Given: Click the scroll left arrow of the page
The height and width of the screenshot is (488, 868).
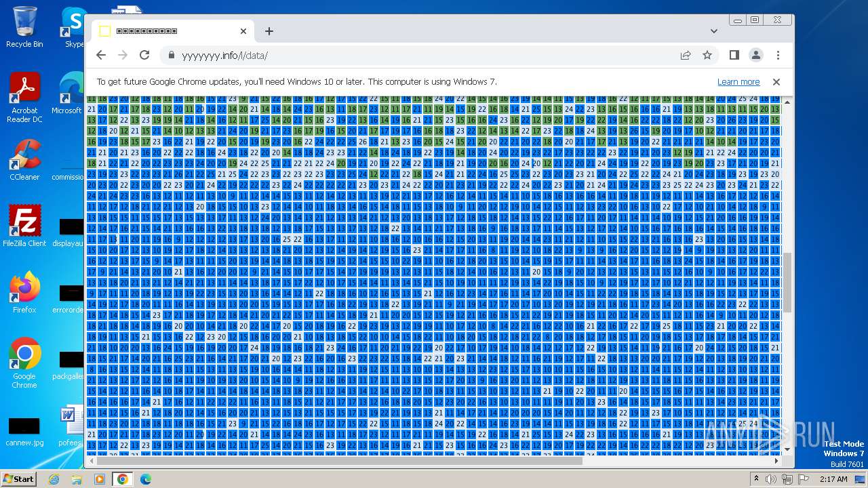Looking at the screenshot, I should [x=90, y=461].
